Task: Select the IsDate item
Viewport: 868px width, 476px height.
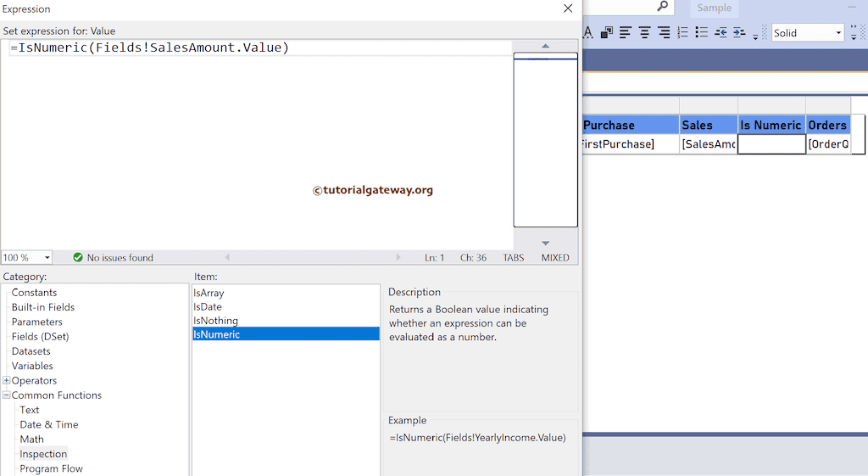Action: [x=208, y=307]
